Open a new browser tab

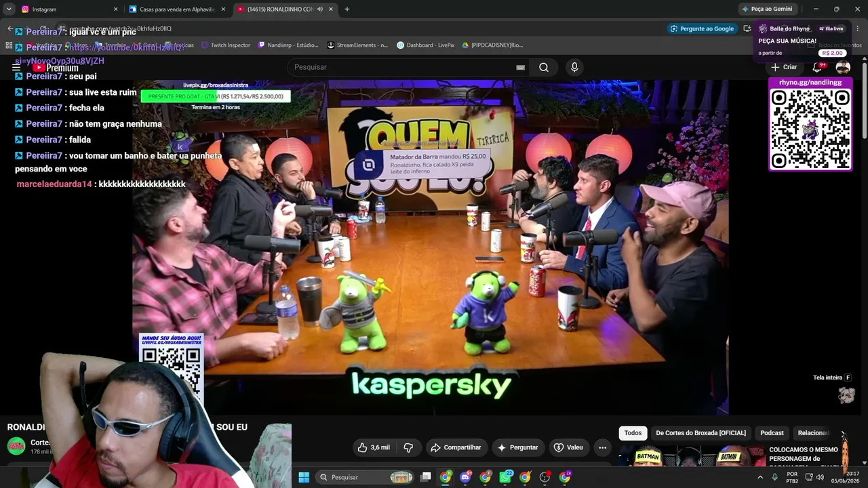tap(347, 9)
